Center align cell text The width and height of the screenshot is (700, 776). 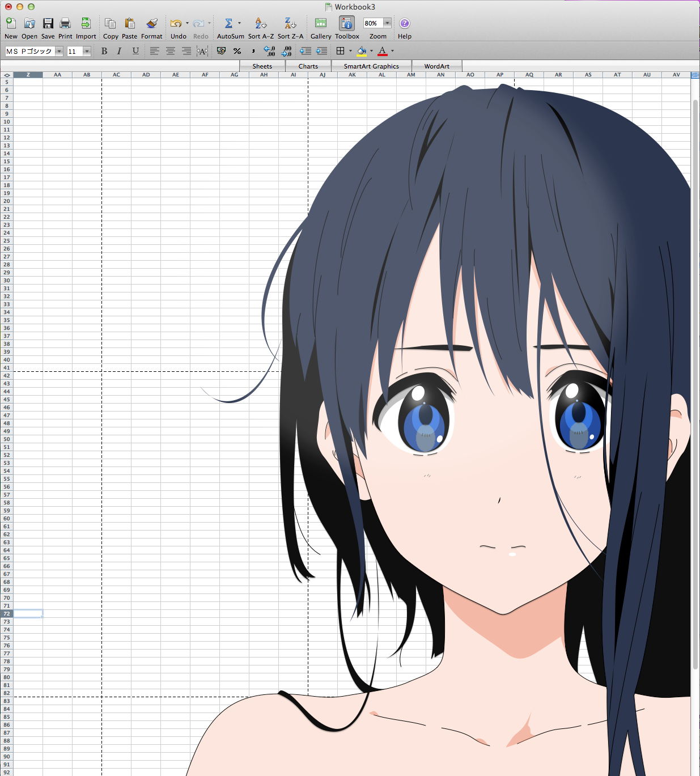point(170,51)
